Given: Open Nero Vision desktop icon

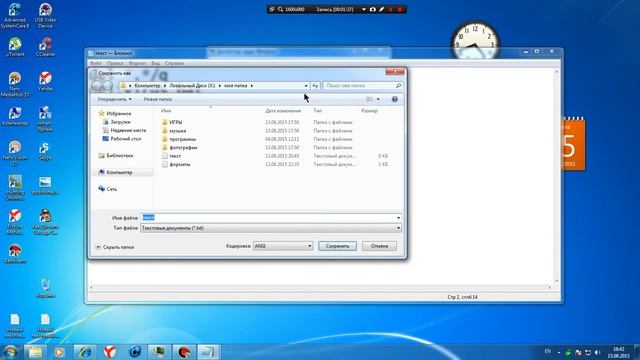Looking at the screenshot, I should tap(15, 153).
